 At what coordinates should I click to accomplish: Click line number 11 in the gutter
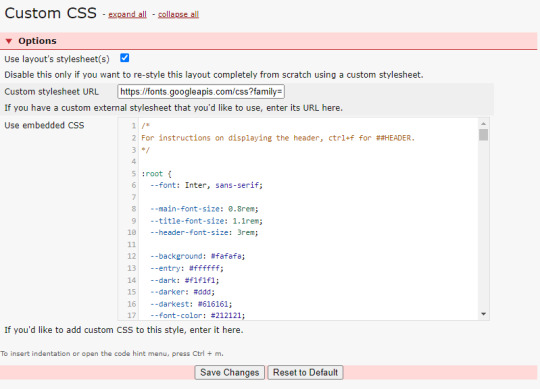132,245
